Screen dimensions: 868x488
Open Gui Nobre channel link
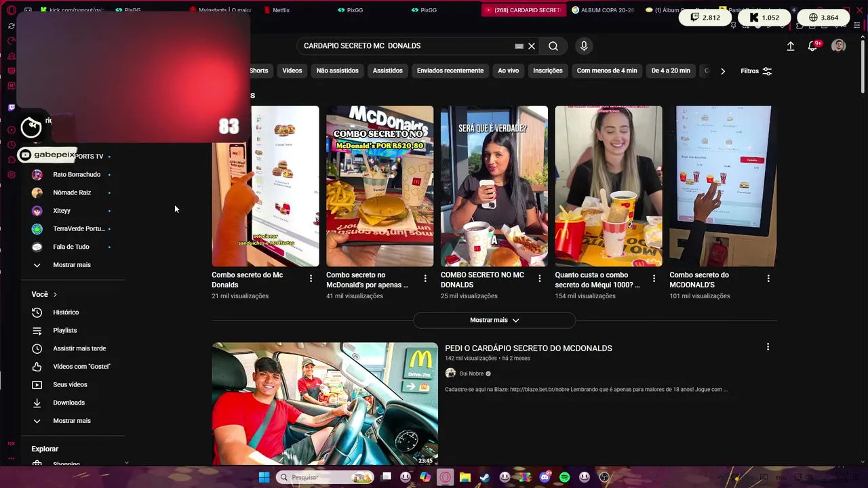[x=471, y=373]
